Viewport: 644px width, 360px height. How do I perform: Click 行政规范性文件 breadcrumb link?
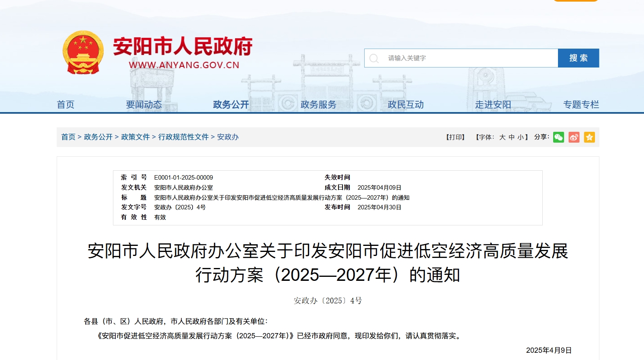point(183,137)
